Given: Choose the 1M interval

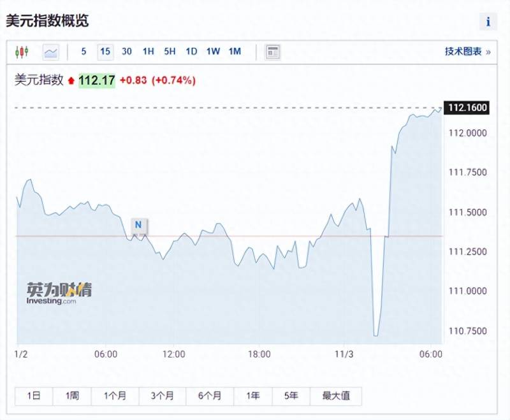Looking at the screenshot, I should pos(235,52).
